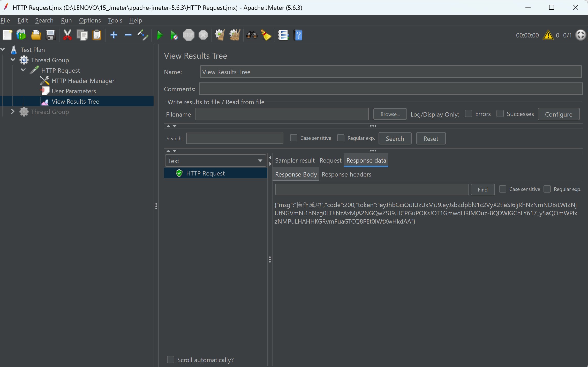Screen dimensions: 588x367
Task: Click the yellow warning triangle log indicator
Action: click(548, 35)
